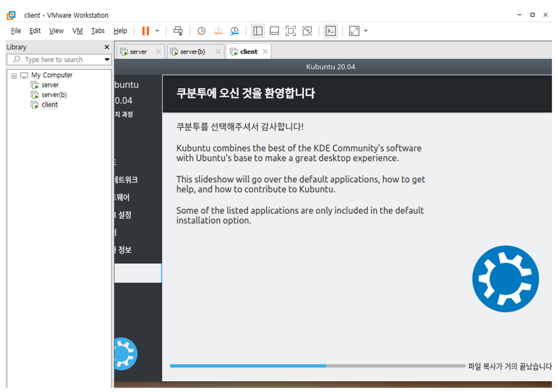Click the 파일 복사가 거의 끝났습니다 status text

pos(510,366)
